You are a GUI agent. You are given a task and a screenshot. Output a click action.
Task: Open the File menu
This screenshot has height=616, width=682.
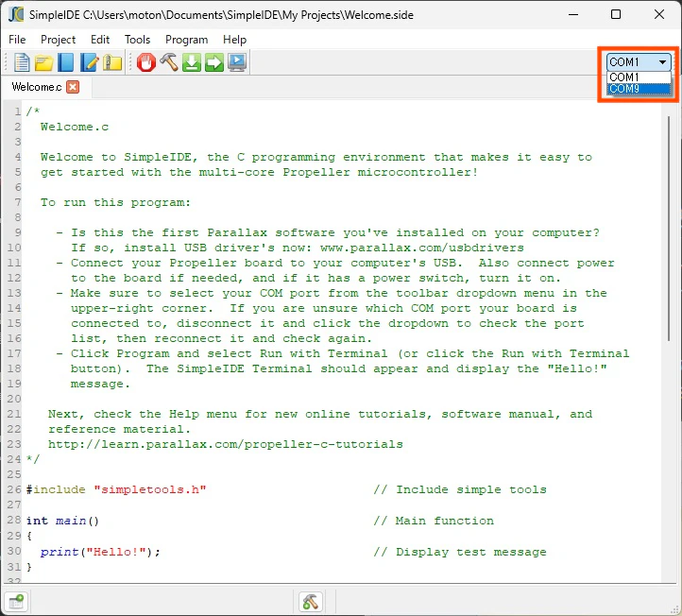coord(17,40)
